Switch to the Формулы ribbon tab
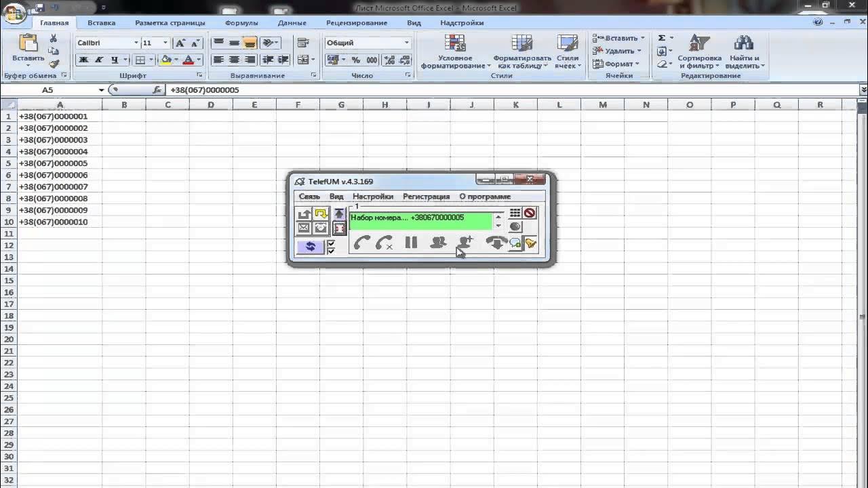This screenshot has height=488, width=868. [x=241, y=22]
